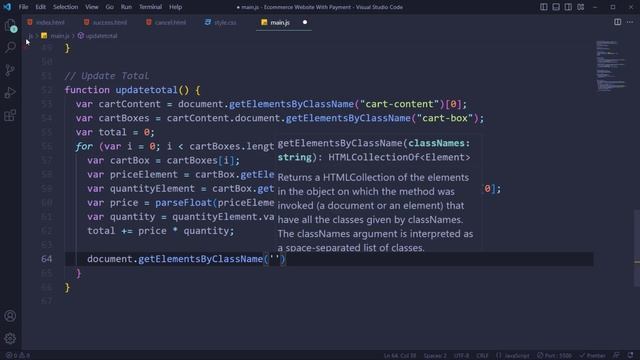The height and width of the screenshot is (360, 640).
Task: Split the editor to the right
Action: coord(618,22)
